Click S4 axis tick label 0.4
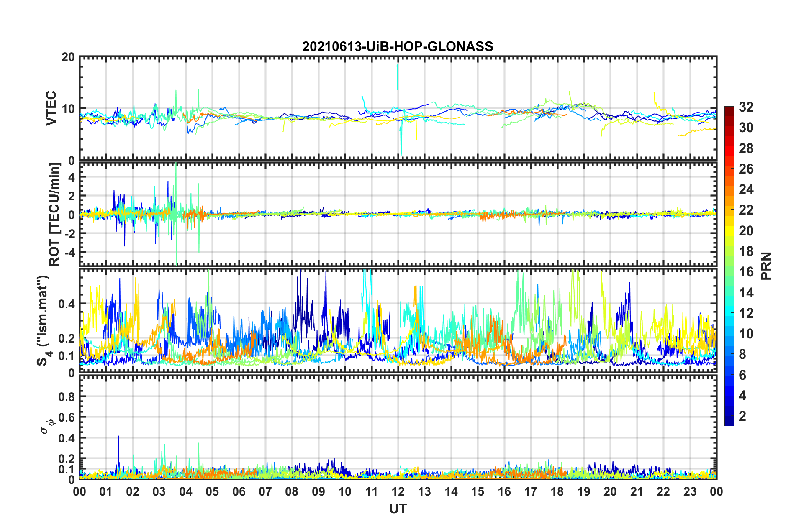The height and width of the screenshot is (532, 796). (67, 304)
